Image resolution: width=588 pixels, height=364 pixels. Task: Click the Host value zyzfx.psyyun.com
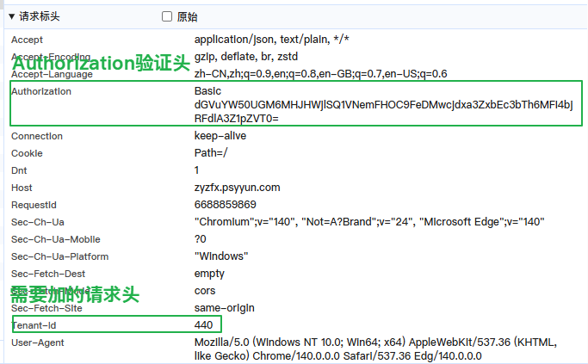pyautogui.click(x=237, y=188)
